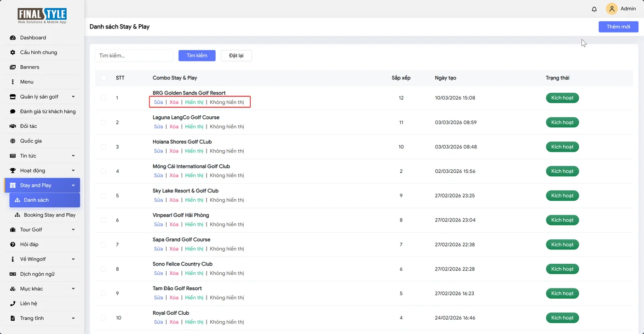
Task: Expand the Mục khác submenu chevron
Action: [x=74, y=289]
